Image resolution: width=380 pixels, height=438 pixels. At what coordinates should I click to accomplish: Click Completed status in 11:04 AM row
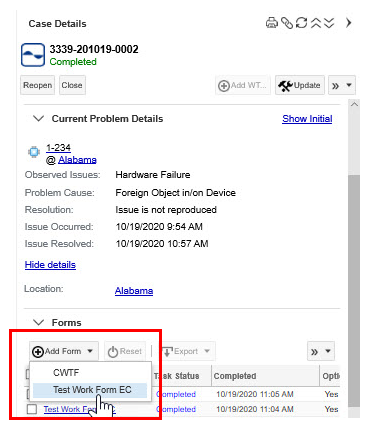click(x=176, y=409)
